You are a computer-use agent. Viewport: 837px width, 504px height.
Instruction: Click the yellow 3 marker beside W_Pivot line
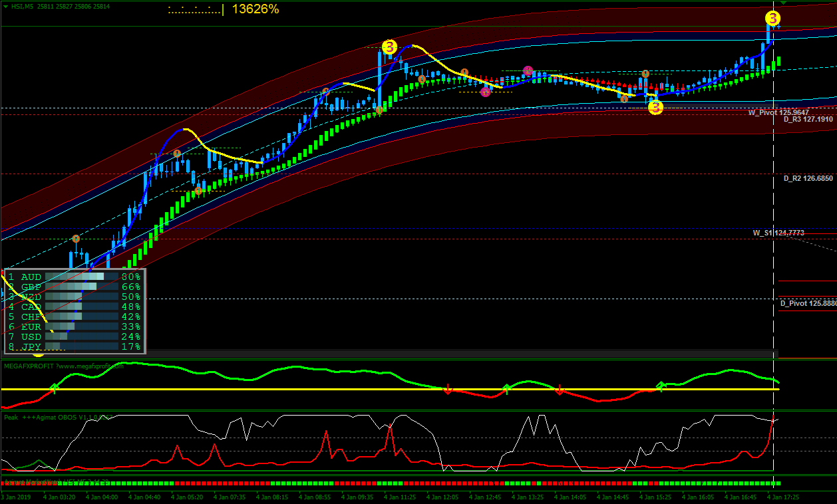(x=655, y=107)
